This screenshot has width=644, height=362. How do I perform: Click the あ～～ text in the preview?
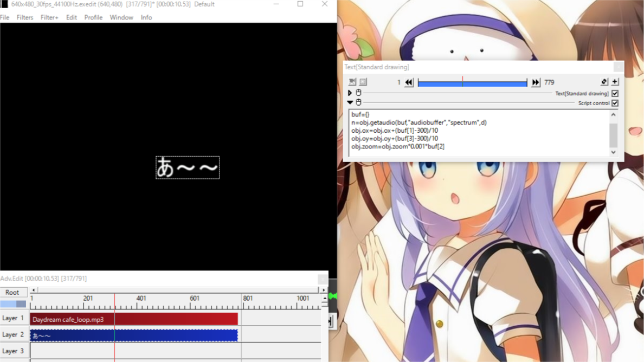pyautogui.click(x=188, y=167)
